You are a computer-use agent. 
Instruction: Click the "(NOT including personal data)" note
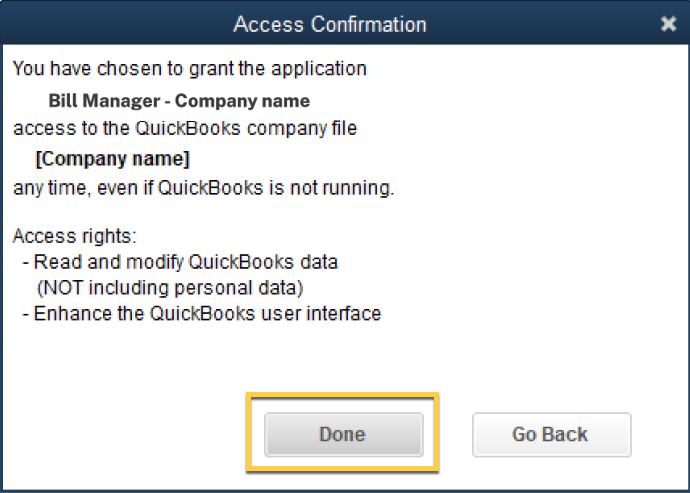[170, 288]
